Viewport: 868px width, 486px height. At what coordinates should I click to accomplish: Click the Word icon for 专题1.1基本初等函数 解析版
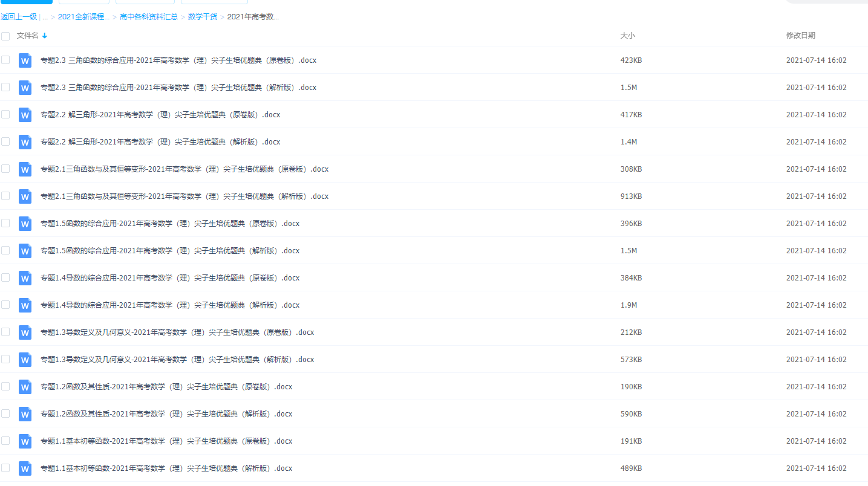pyautogui.click(x=25, y=468)
